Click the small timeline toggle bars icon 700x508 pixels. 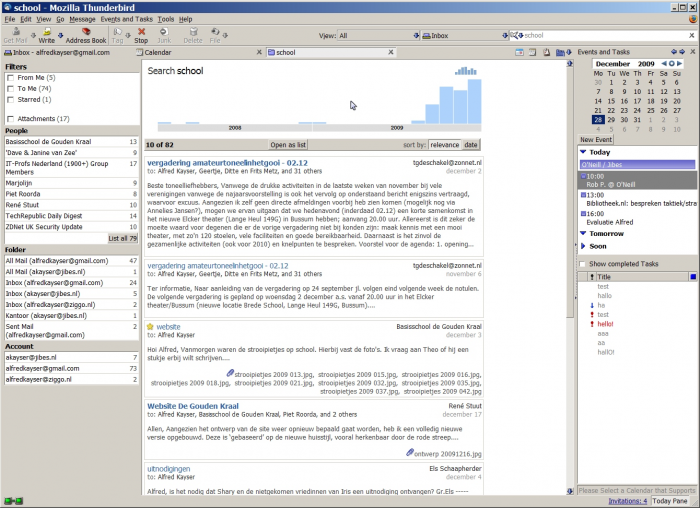466,71
